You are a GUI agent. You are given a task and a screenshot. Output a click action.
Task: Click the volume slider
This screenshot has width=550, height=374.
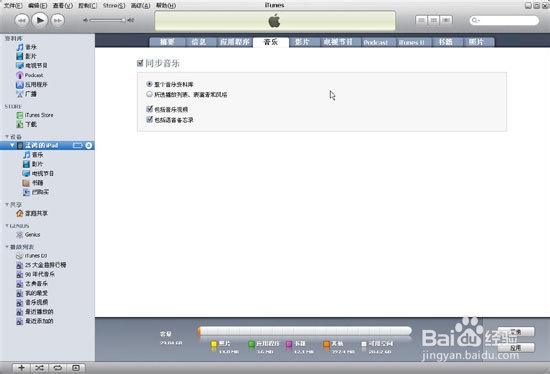108,20
